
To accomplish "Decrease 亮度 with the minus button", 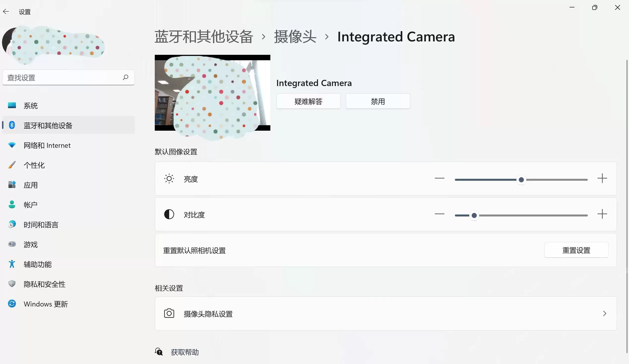I will (439, 178).
